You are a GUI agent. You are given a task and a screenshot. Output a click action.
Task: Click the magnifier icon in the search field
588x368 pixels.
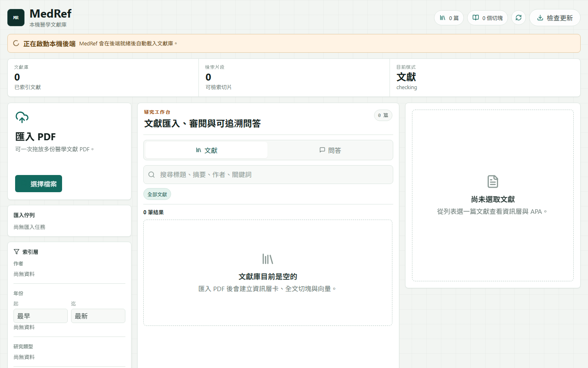tap(151, 175)
